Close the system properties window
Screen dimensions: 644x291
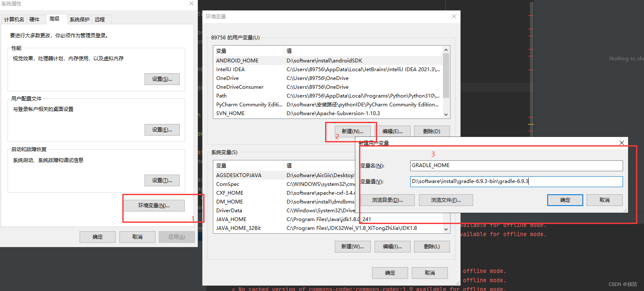point(191,4)
